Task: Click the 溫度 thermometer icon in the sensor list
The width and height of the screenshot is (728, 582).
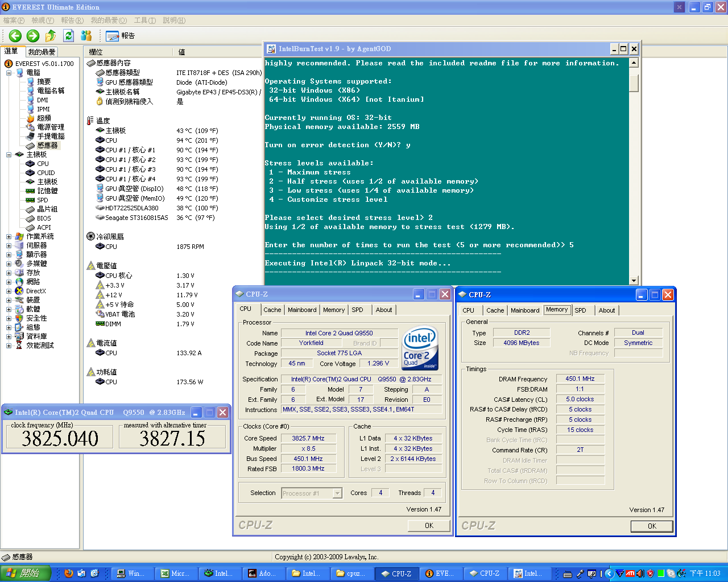Action: click(90, 120)
